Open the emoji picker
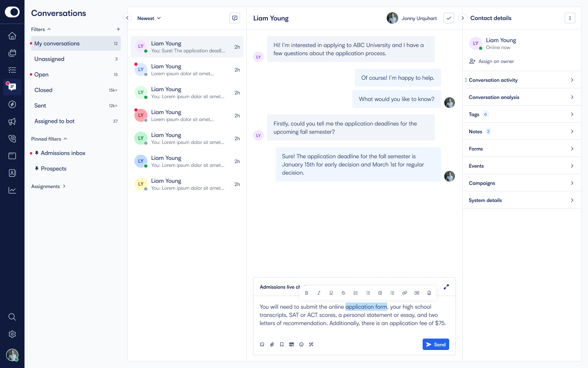The image size is (588, 368). point(301,344)
